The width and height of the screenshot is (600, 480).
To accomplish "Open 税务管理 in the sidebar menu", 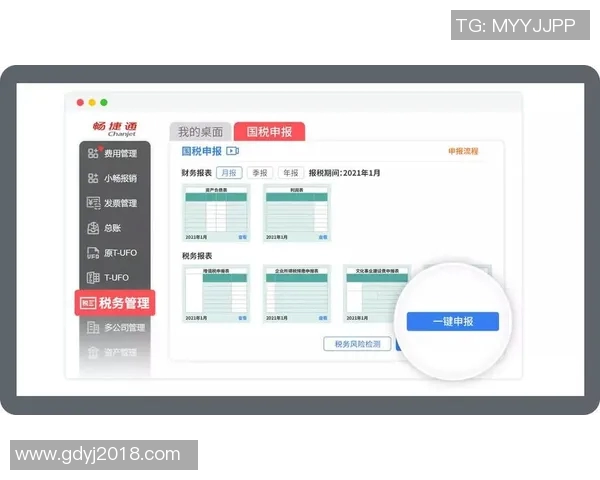I will pyautogui.click(x=115, y=303).
